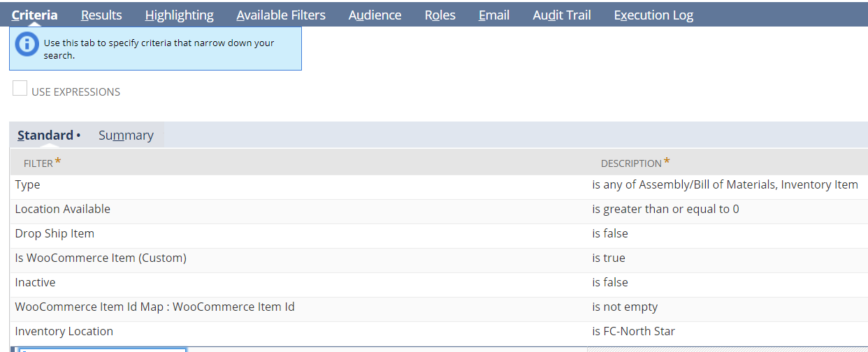Switch to the Email tab

pyautogui.click(x=493, y=15)
